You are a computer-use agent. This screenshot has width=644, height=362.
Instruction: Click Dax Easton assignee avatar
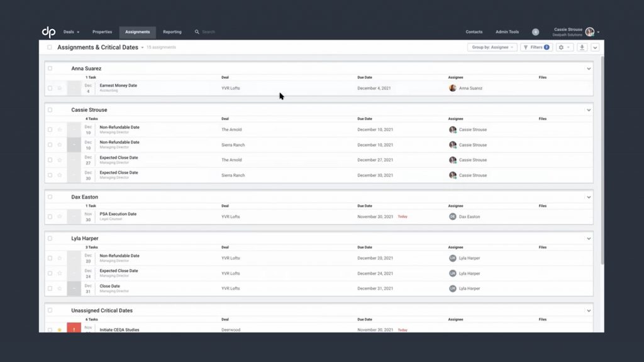pos(453,217)
